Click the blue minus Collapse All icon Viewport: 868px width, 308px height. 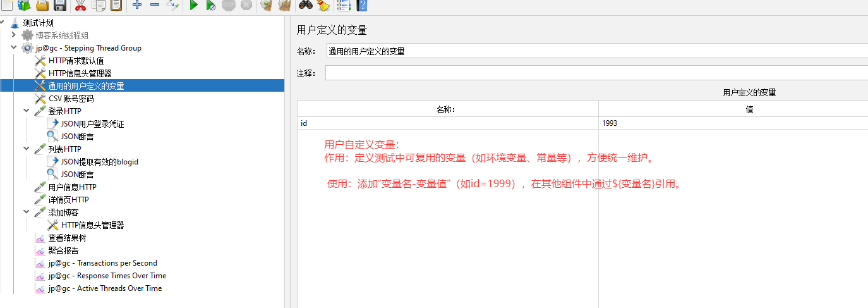(x=155, y=5)
